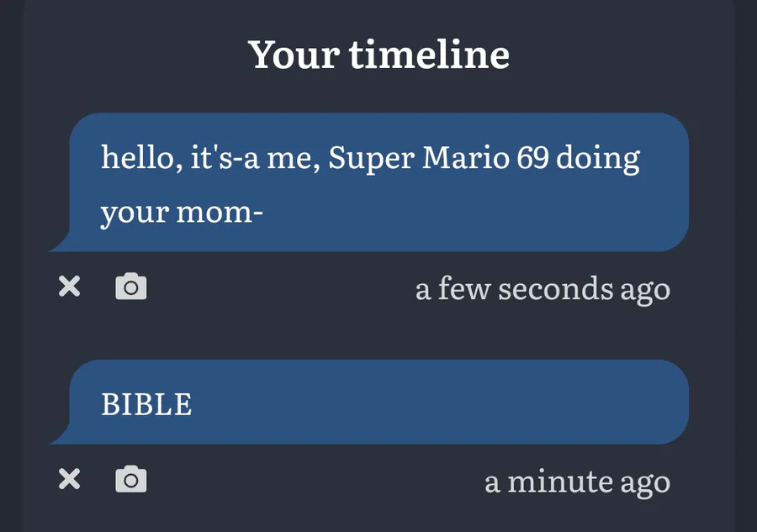This screenshot has width=757, height=532.
Task: Click the tail of the BIBLE bubble
Action: click(61, 435)
